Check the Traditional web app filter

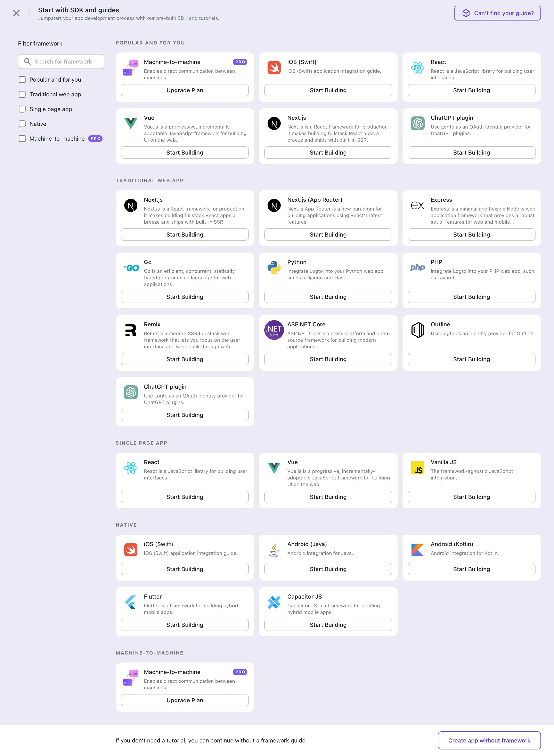pyautogui.click(x=22, y=94)
